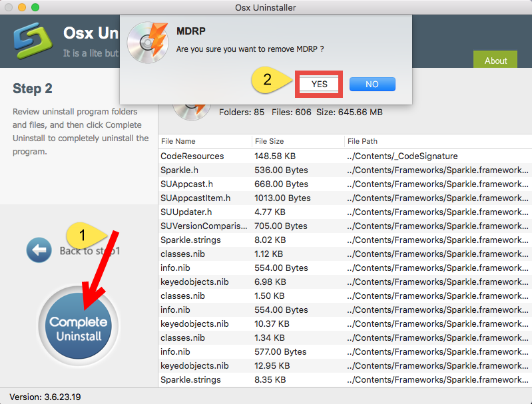This screenshot has height=404, width=532.
Task: Click the 148.58 KB size cell
Action: click(x=275, y=156)
